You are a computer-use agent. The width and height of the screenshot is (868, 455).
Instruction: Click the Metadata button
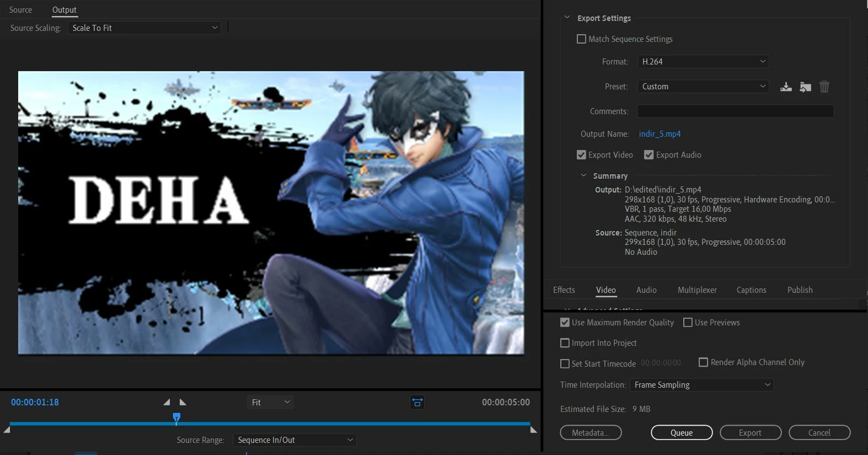[591, 433]
